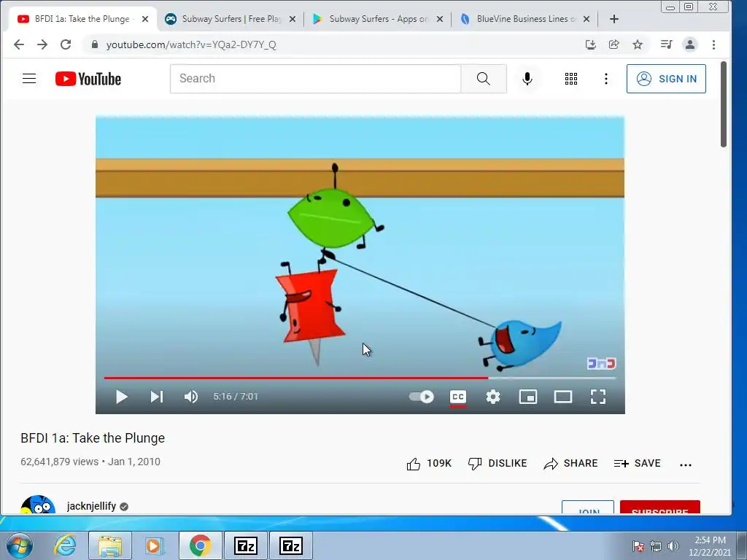Like the video with 109K thumbs up

(x=429, y=463)
